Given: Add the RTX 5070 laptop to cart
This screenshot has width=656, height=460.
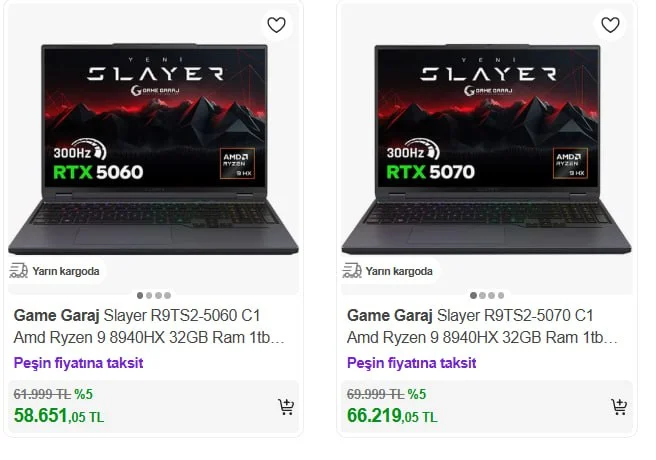Looking at the screenshot, I should click(619, 407).
